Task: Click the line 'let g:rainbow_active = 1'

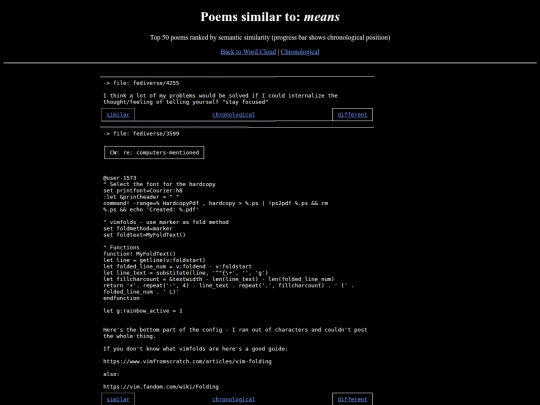Action: click(143, 311)
